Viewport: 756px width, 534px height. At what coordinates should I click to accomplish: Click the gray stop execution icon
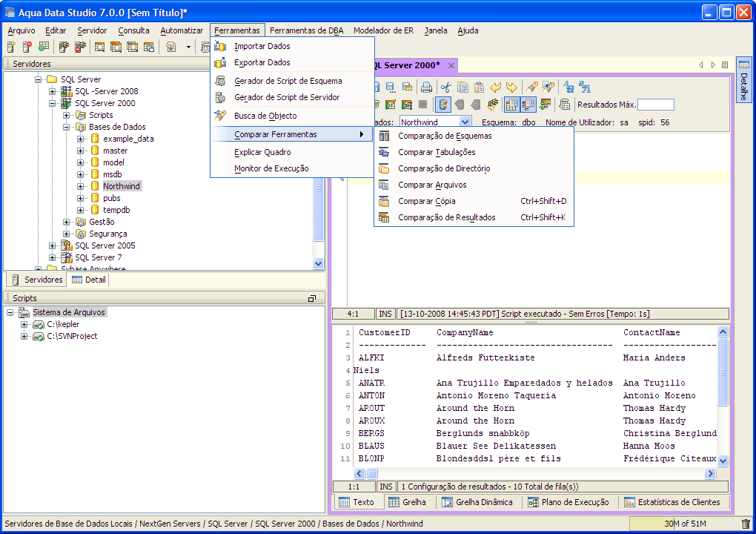(422, 104)
